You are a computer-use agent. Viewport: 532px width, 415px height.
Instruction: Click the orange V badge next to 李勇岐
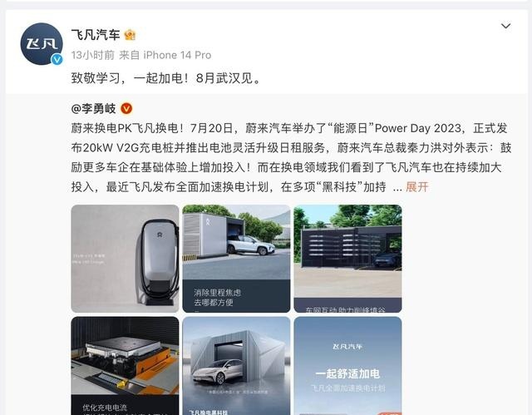coord(126,109)
